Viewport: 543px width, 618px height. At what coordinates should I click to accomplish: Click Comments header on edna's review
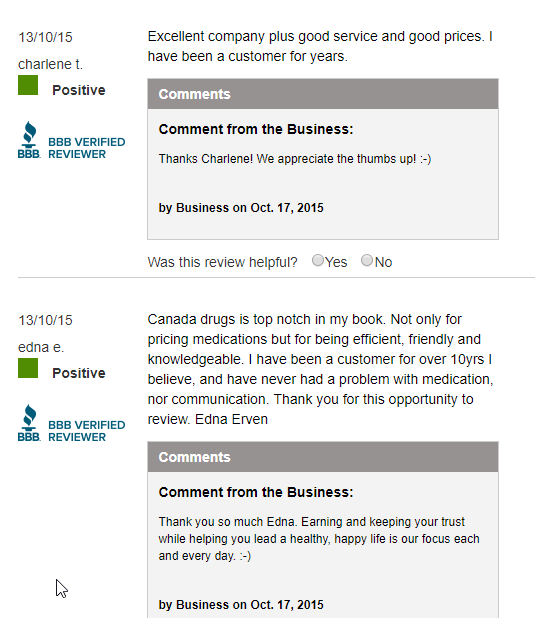tap(323, 457)
